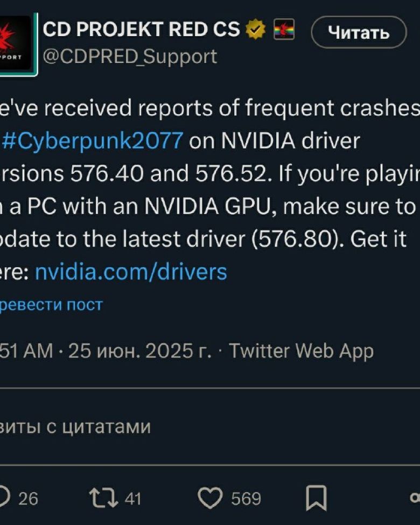Viewport: 420px width, 525px height.
Task: Click the 41 retweets count
Action: point(133,499)
